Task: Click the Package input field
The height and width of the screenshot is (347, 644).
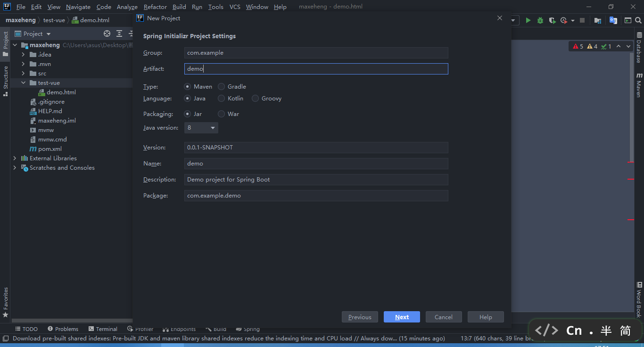Action: point(316,196)
